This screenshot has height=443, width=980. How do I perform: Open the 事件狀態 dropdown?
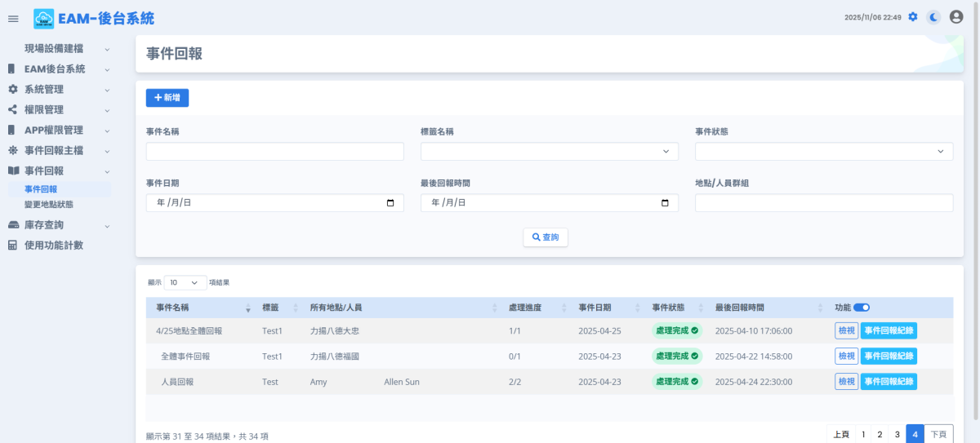pos(823,152)
